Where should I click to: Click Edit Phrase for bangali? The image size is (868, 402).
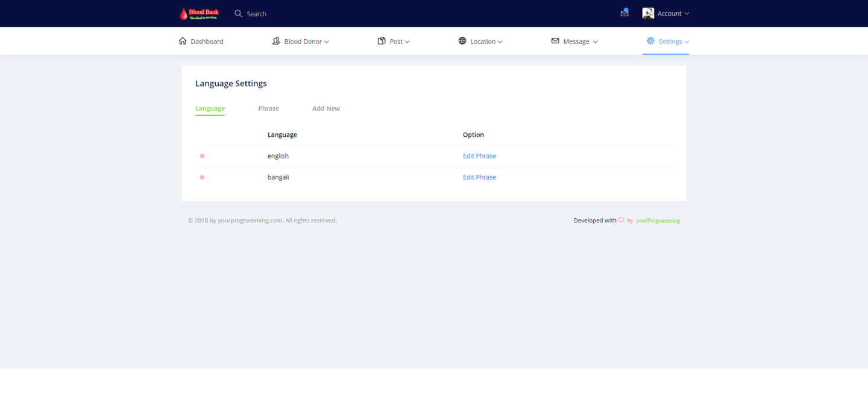(479, 177)
